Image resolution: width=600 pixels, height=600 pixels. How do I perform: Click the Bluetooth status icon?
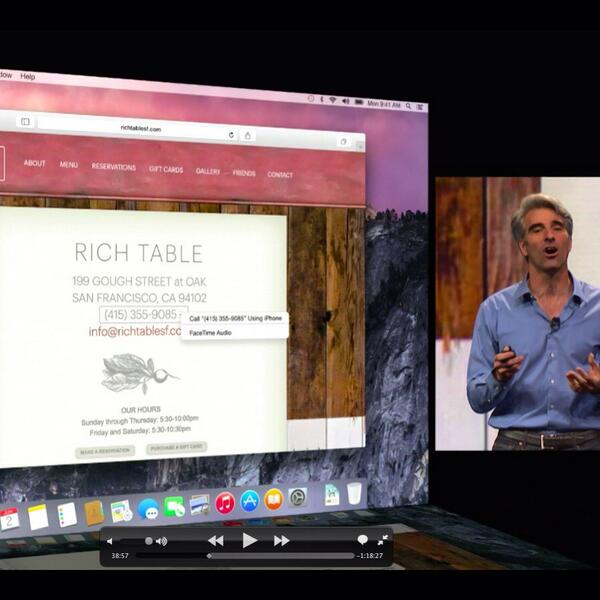322,99
